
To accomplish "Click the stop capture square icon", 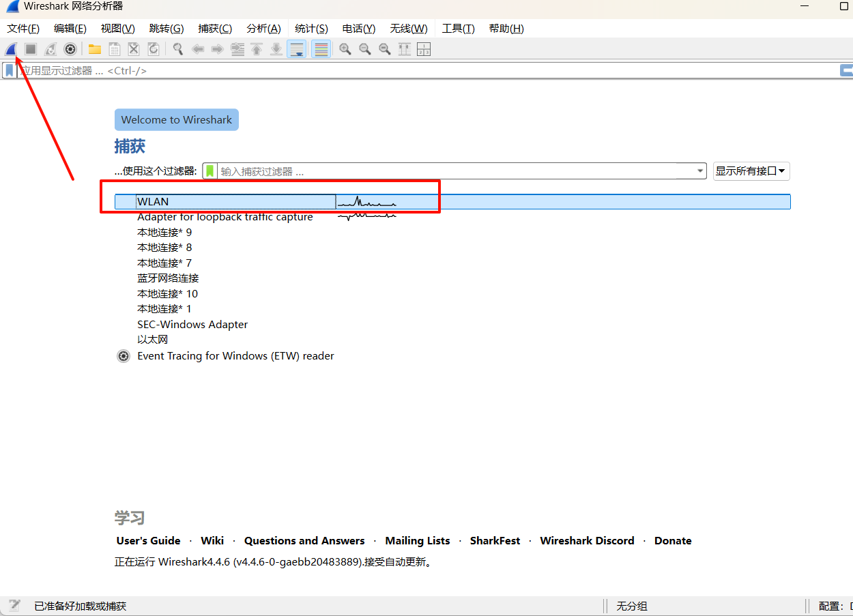I will click(31, 49).
